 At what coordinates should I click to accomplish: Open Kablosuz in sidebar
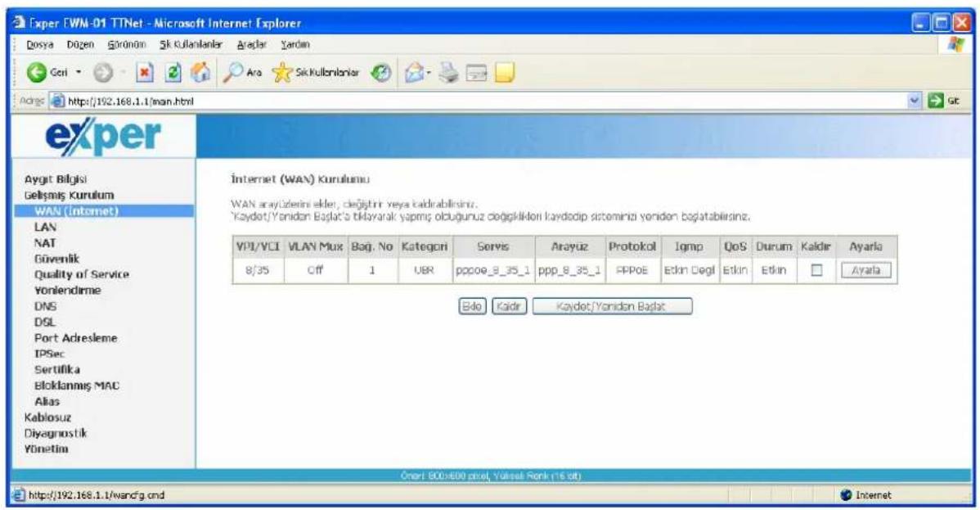pyautogui.click(x=47, y=417)
